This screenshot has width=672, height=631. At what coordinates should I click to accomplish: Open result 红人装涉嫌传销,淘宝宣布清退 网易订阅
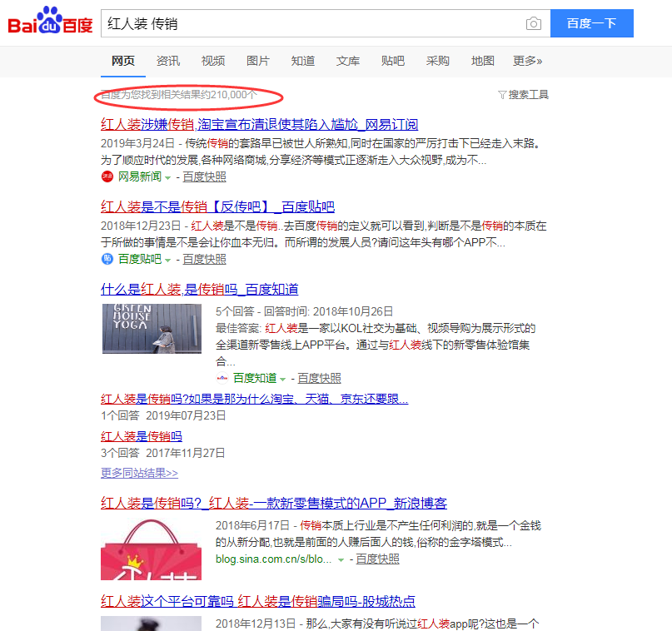(x=259, y=124)
